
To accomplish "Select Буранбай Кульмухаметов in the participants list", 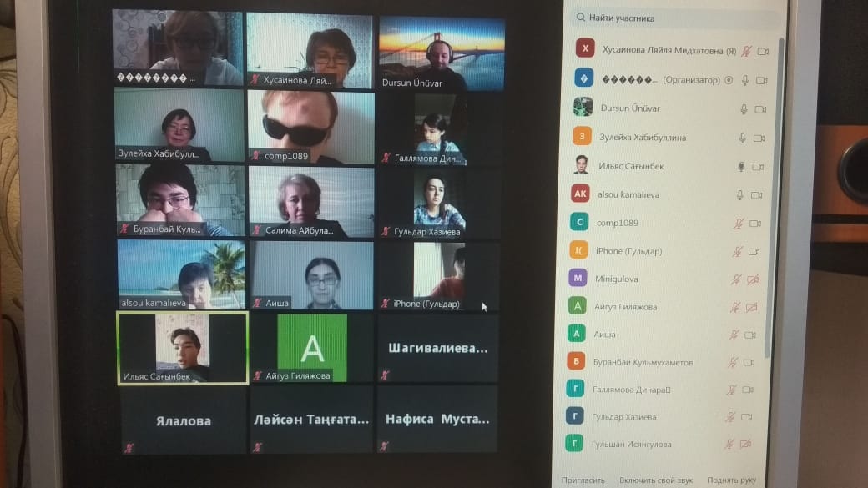I will click(x=643, y=363).
